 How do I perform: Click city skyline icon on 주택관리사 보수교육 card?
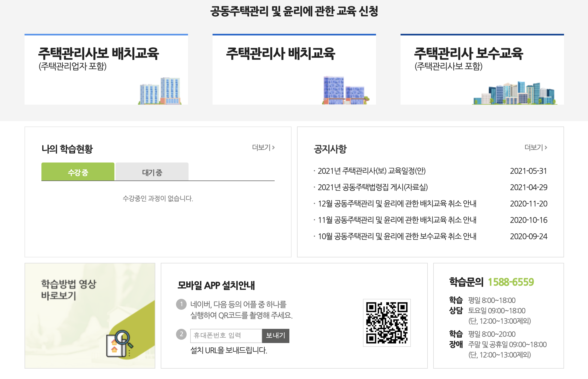pyautogui.click(x=514, y=93)
